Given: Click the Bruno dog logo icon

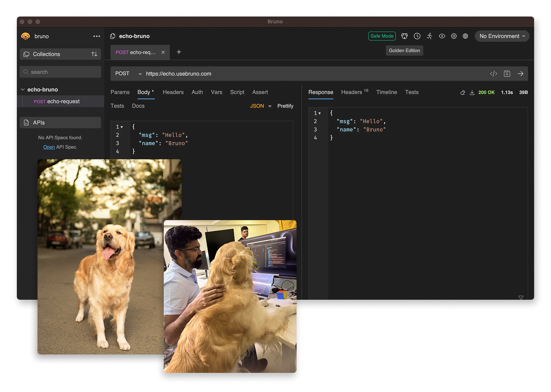Looking at the screenshot, I should click(26, 36).
